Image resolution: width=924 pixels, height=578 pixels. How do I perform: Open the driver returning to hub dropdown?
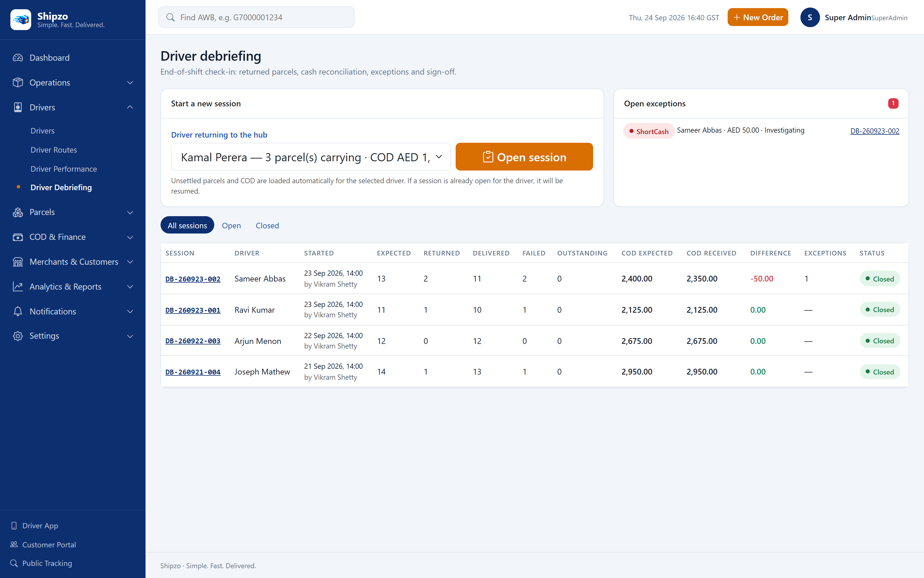pos(311,157)
